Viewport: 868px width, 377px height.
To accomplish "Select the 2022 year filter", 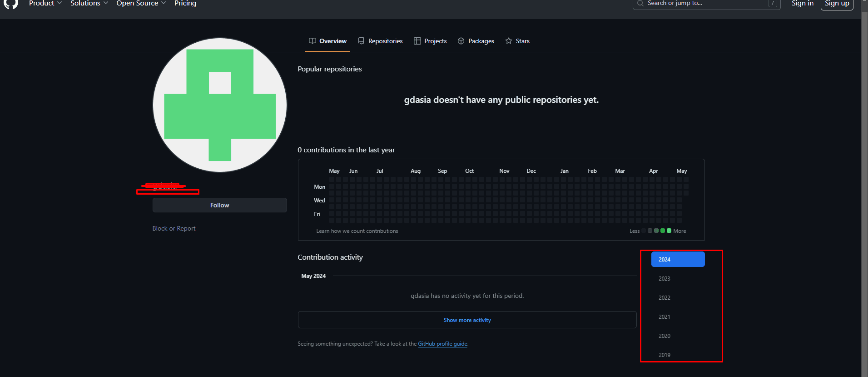I will 678,297.
